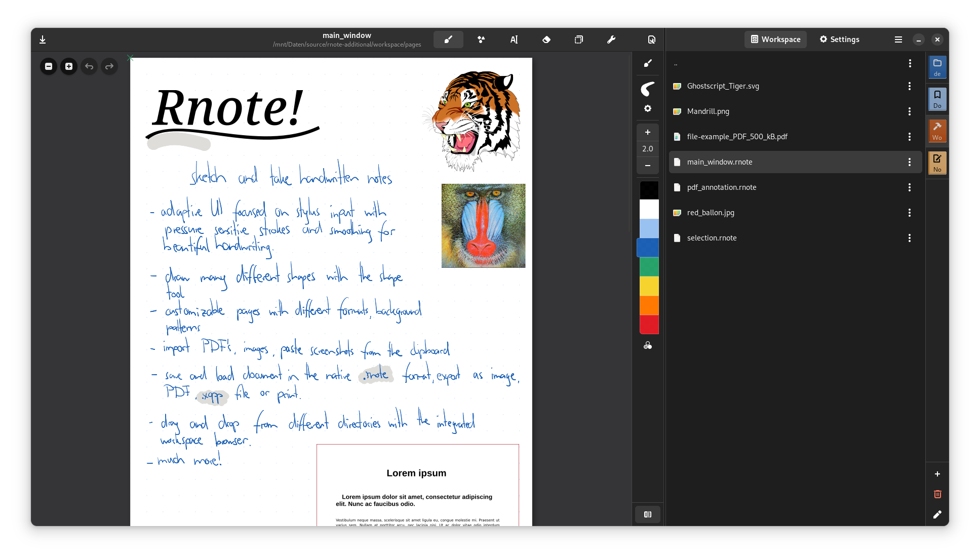Open the color picker dialog icon
Image resolution: width=980 pixels, height=560 pixels.
pos(648,346)
